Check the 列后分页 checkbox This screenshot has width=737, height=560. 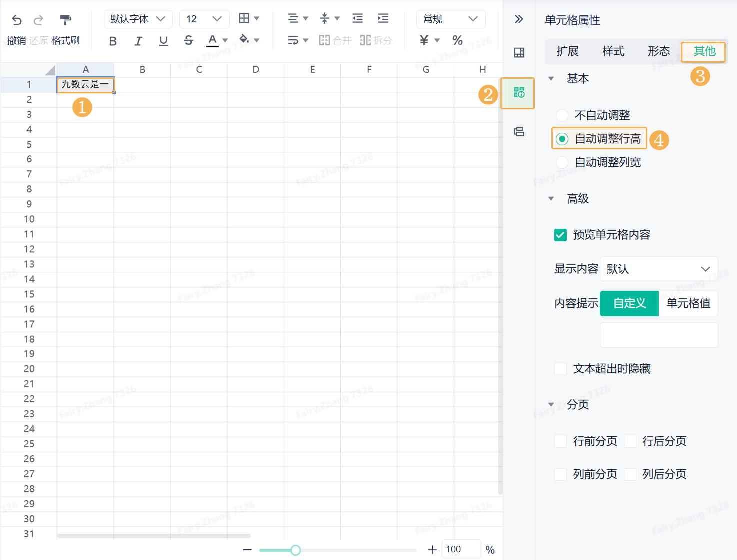click(x=630, y=474)
